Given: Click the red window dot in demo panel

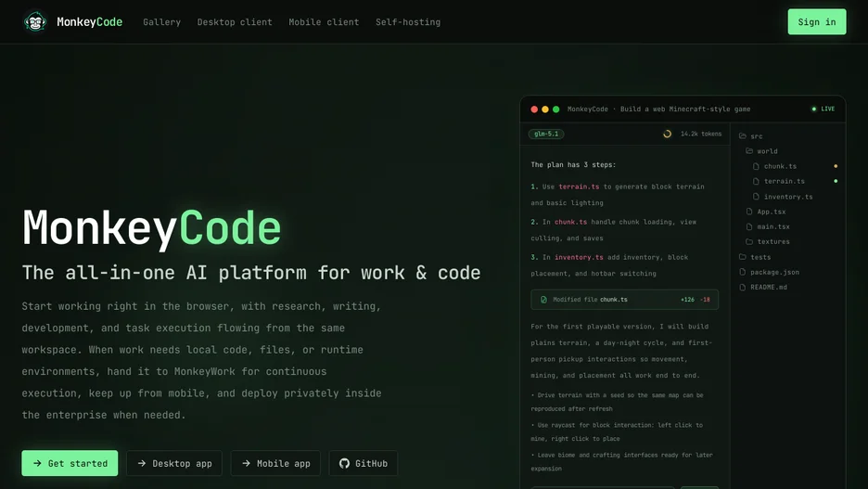Looking at the screenshot, I should 534,109.
